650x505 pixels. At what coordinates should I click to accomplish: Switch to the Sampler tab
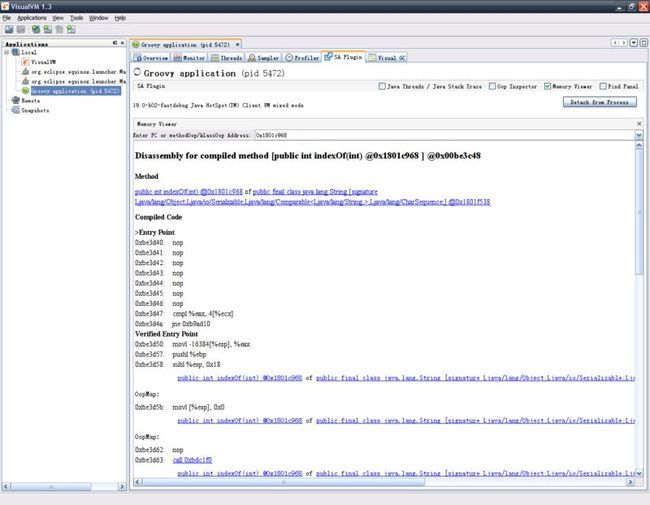point(264,58)
